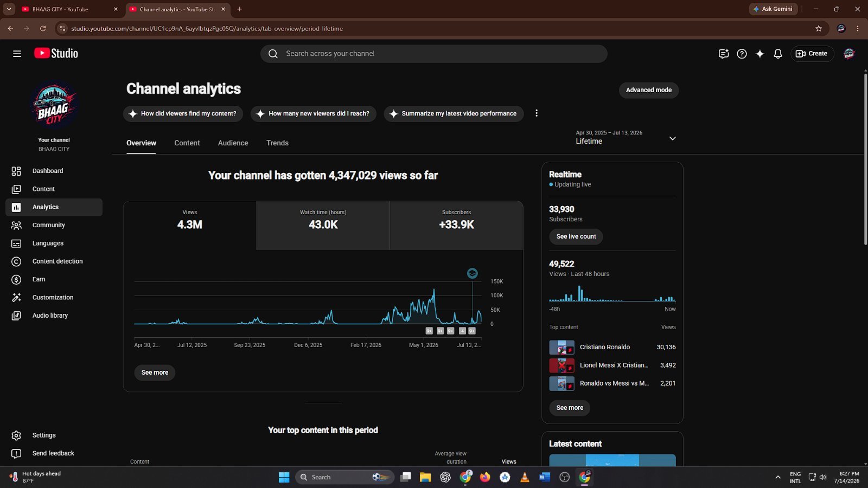Open the hamburger navigation menu
868x488 pixels.
pyautogui.click(x=17, y=54)
